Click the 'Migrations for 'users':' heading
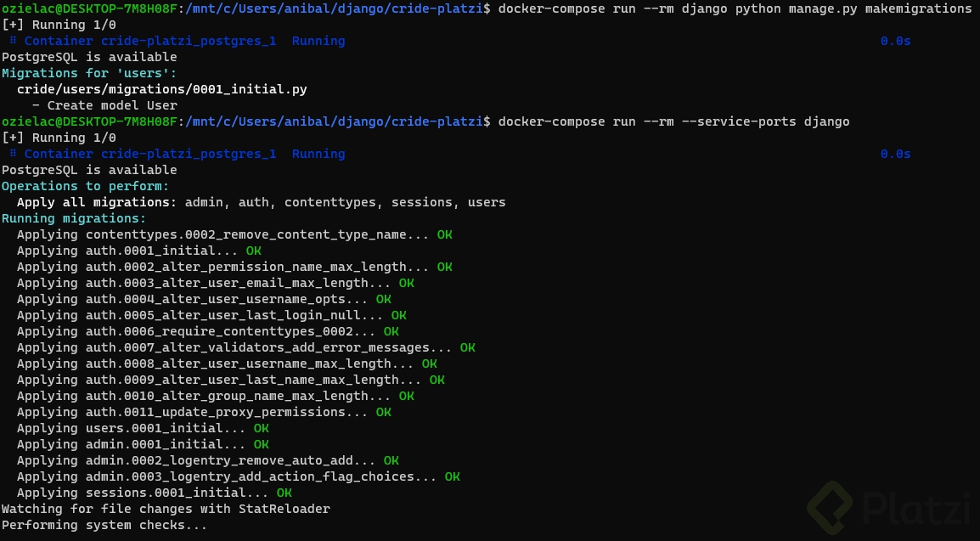This screenshot has height=541, width=980. point(89,73)
